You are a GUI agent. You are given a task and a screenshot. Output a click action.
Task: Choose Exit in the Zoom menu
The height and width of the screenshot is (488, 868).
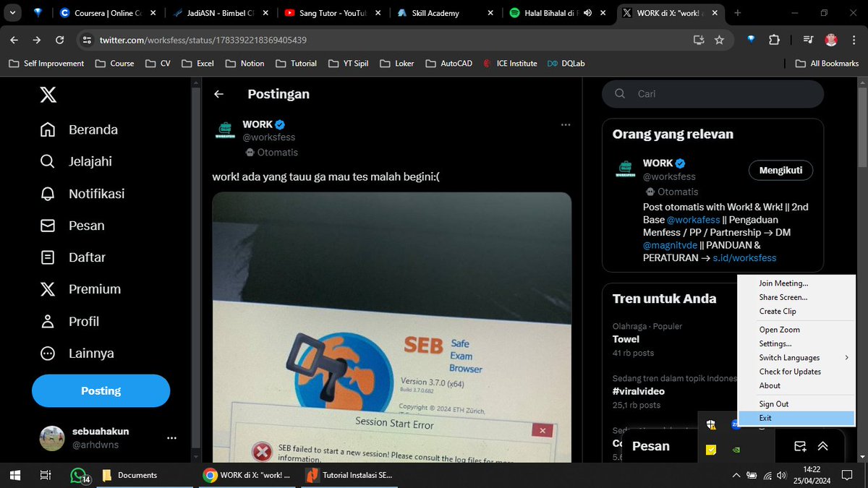(x=796, y=418)
